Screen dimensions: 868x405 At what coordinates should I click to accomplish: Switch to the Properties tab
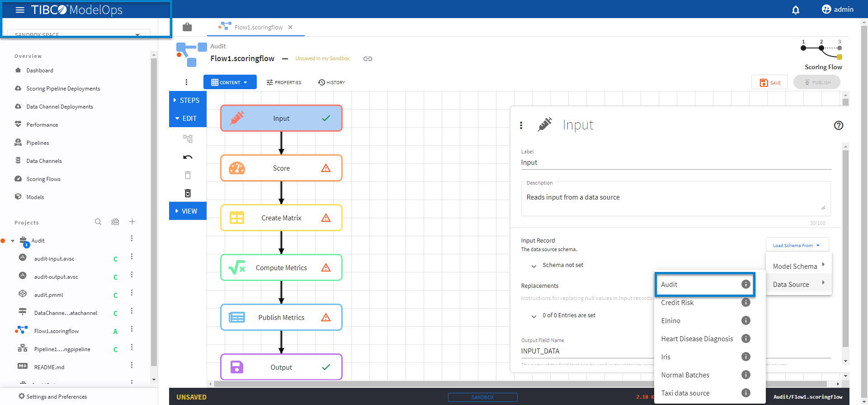click(x=284, y=82)
